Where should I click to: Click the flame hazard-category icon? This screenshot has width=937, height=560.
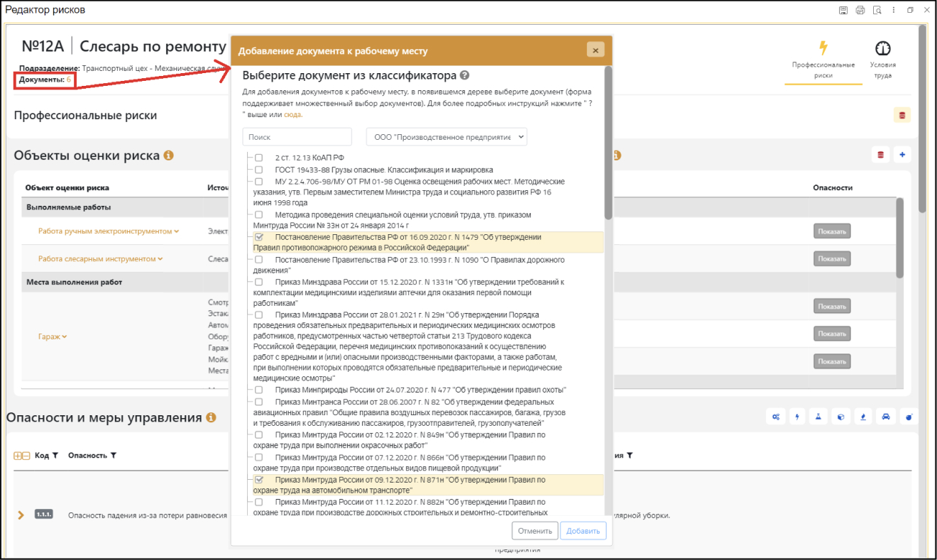coord(863,417)
